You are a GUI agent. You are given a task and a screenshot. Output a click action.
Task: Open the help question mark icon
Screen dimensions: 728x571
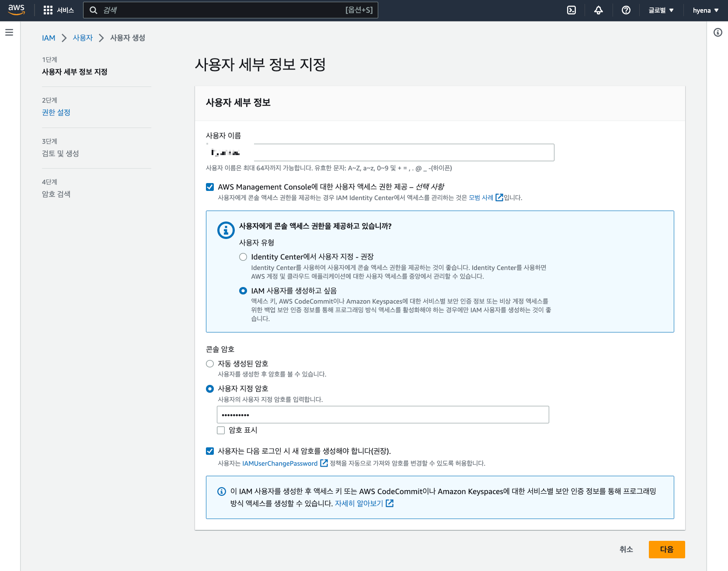coord(626,10)
